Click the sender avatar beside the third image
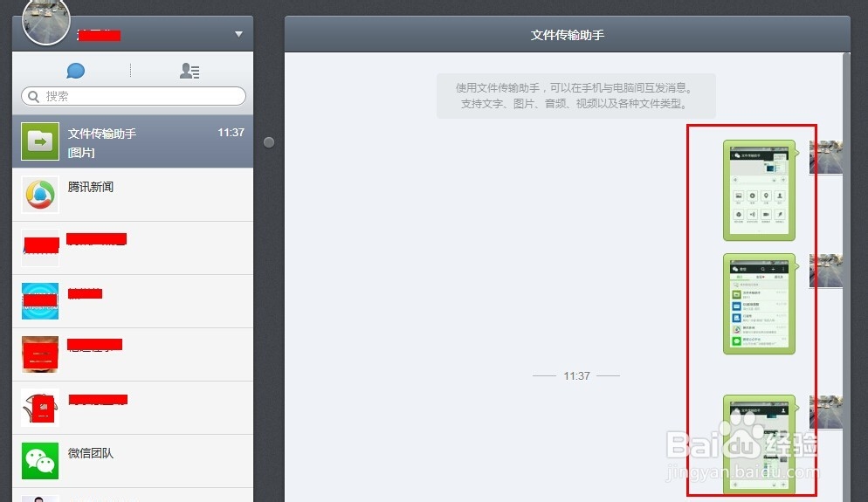This screenshot has width=868, height=502. [826, 412]
